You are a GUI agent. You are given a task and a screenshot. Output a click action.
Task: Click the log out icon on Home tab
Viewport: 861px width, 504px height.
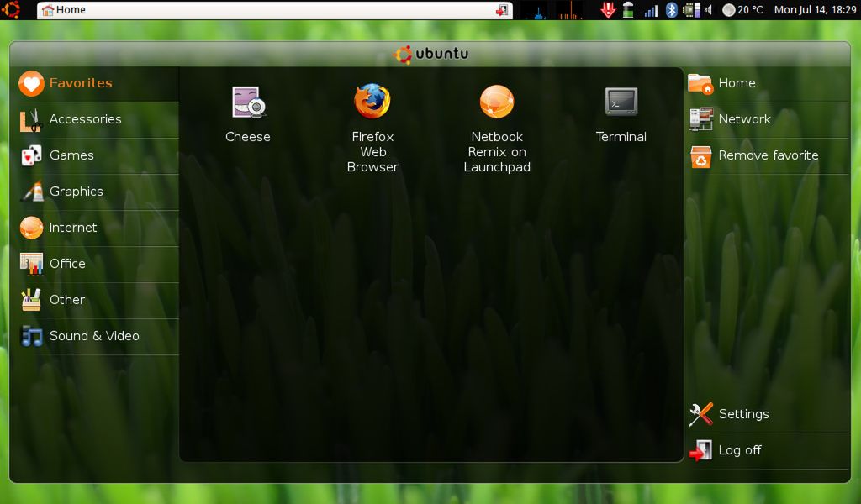point(502,10)
